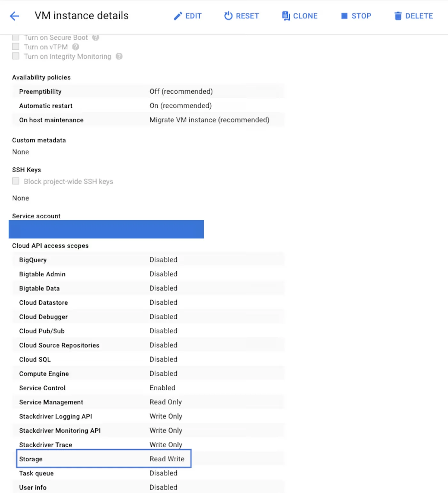The image size is (448, 493).
Task: Open help icon beside vTPM
Action: 76,47
